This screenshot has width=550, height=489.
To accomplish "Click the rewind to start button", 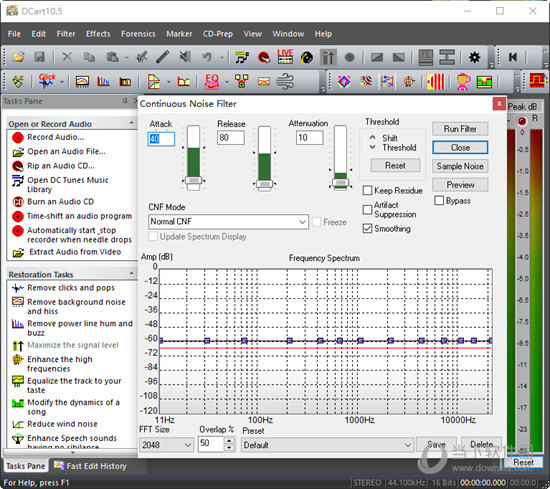I will coord(512,57).
